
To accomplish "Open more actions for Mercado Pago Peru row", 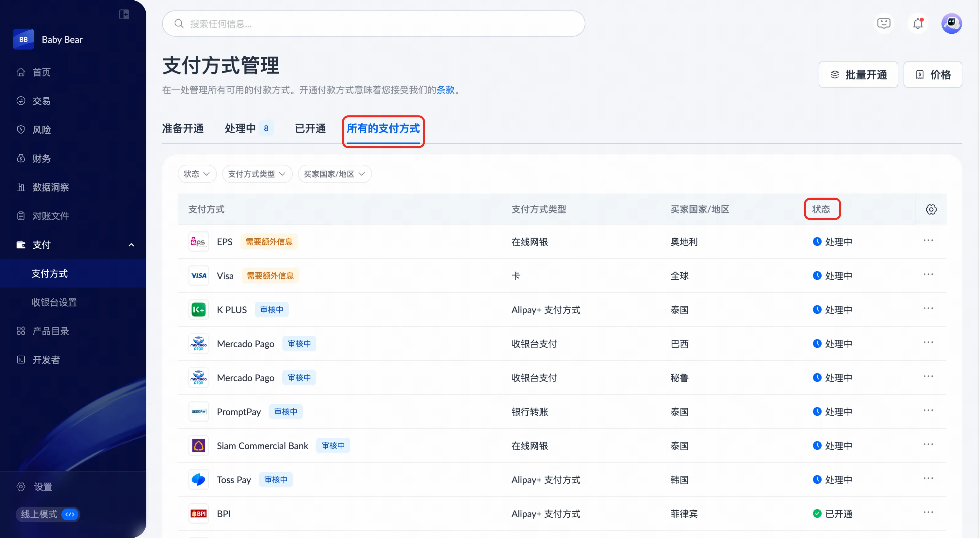I will (928, 377).
